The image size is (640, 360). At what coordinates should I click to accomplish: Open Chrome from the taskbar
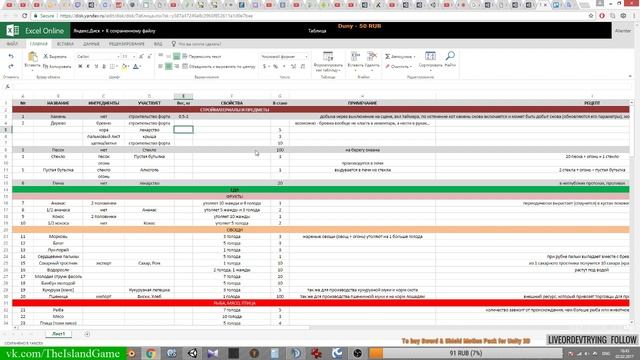point(151,353)
